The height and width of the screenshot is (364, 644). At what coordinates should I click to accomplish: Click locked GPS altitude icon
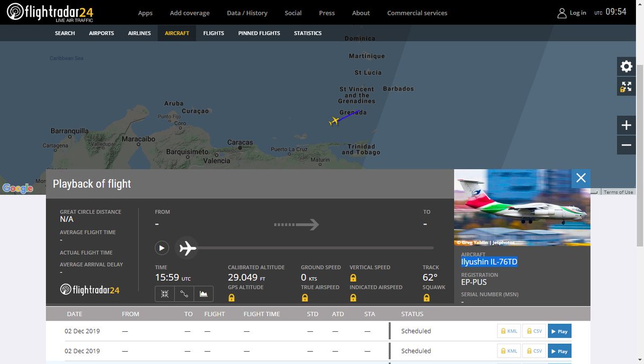tap(231, 297)
